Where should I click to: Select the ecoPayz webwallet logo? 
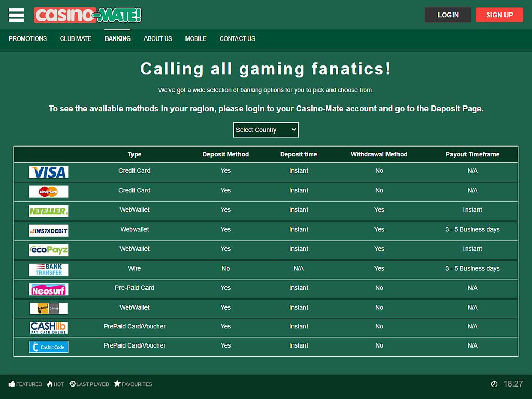(48, 250)
